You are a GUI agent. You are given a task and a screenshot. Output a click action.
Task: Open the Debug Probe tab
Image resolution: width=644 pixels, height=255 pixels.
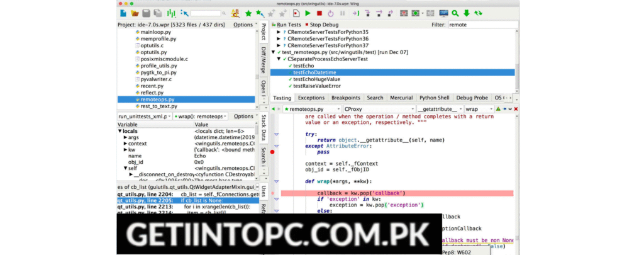(x=472, y=98)
